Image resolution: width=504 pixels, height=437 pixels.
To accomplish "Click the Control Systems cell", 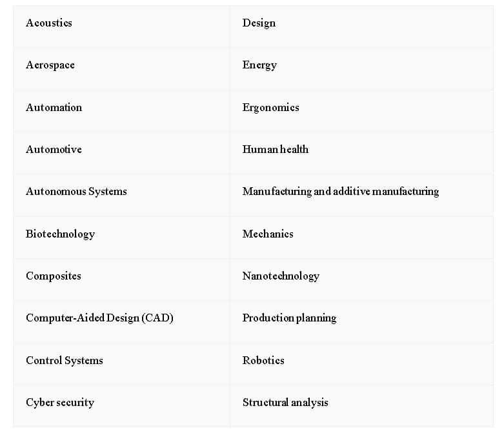I will coord(65,361).
